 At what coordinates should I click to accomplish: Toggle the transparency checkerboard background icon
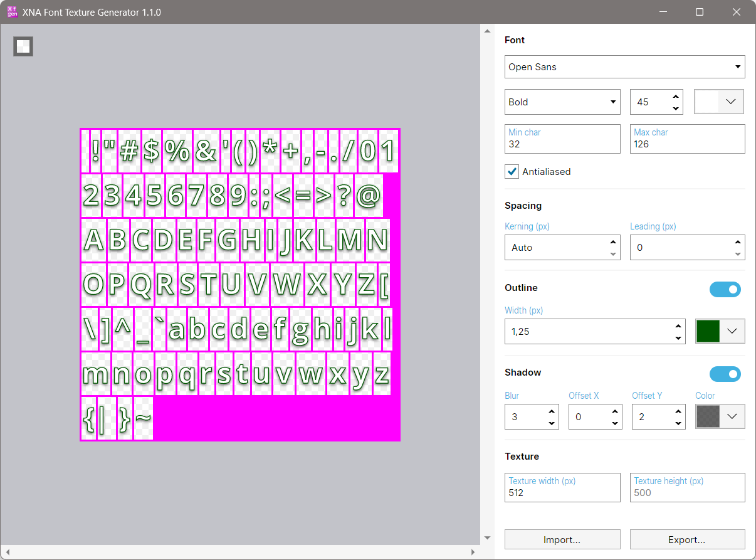tap(23, 46)
